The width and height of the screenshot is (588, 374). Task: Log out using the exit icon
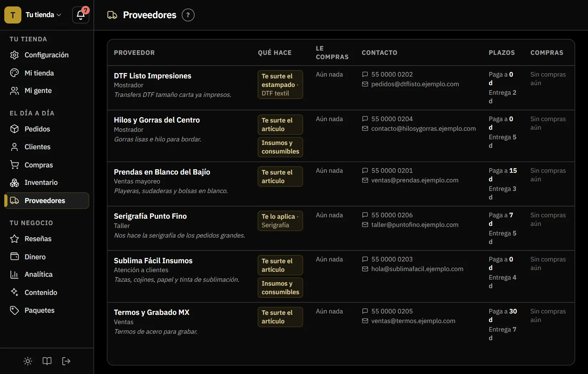[66, 361]
